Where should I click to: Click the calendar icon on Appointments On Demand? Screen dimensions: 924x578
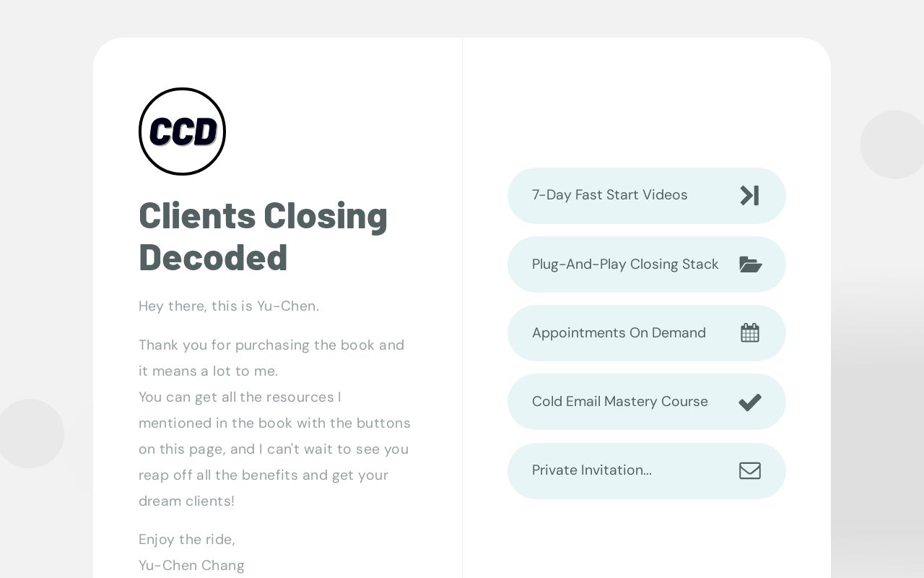(749, 332)
